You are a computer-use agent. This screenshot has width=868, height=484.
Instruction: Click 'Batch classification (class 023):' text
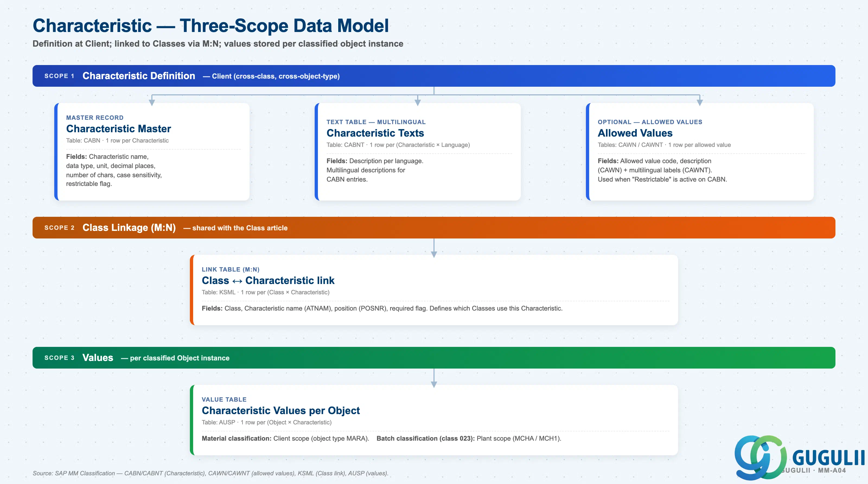[x=426, y=438]
